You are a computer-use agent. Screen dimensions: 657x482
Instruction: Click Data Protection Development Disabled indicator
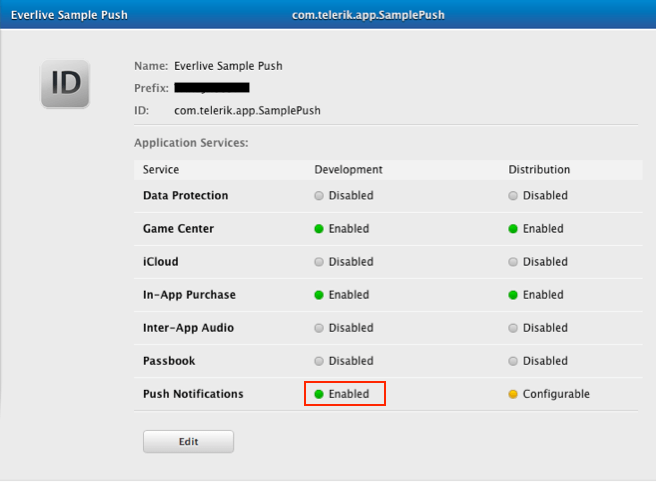pyautogui.click(x=344, y=196)
